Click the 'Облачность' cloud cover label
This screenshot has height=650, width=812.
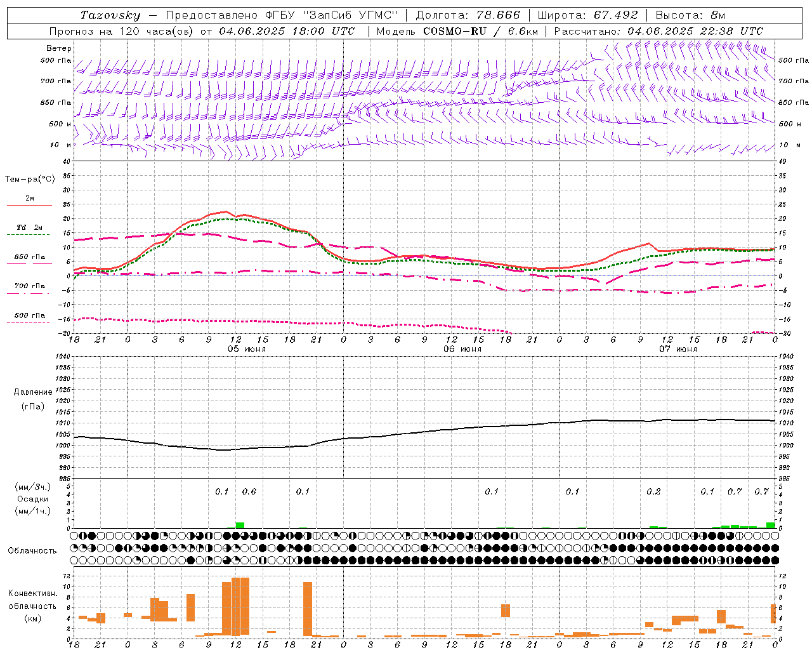32,550
